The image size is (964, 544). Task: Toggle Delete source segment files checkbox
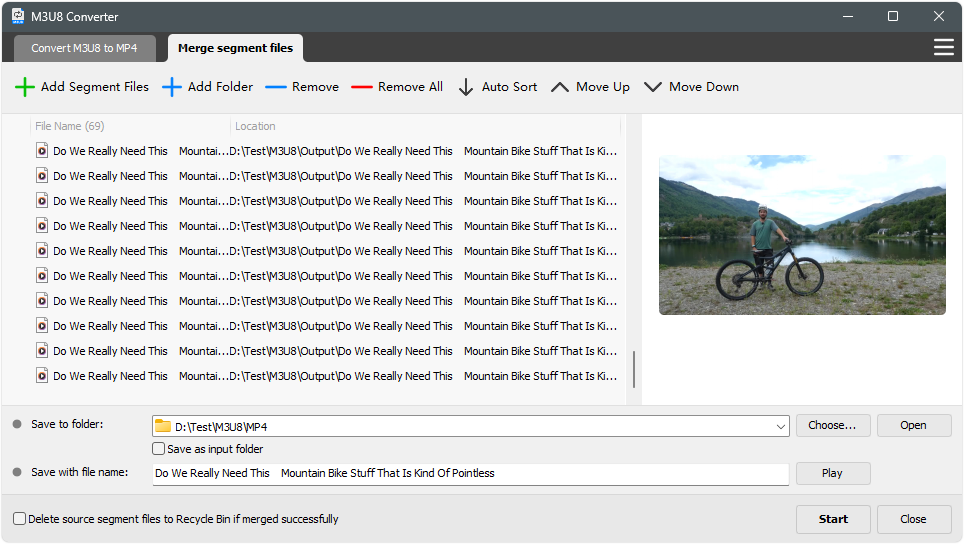tap(20, 519)
